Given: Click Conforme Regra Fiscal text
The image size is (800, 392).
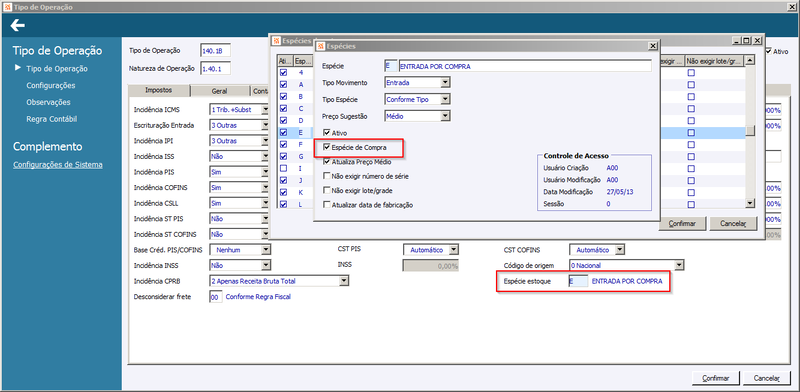Looking at the screenshot, I should [258, 297].
